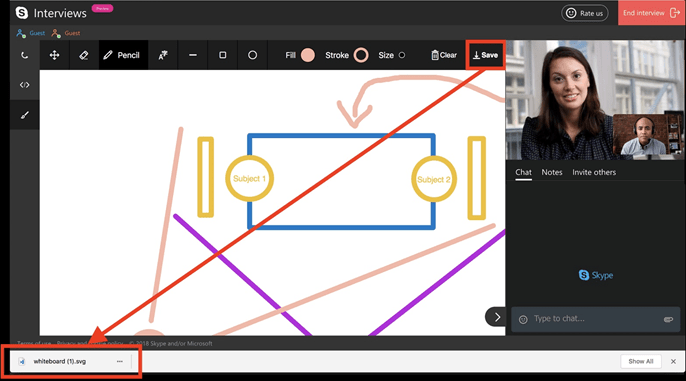Open the Fill color swatch
Viewport: 686px width, 381px height.
click(x=308, y=55)
